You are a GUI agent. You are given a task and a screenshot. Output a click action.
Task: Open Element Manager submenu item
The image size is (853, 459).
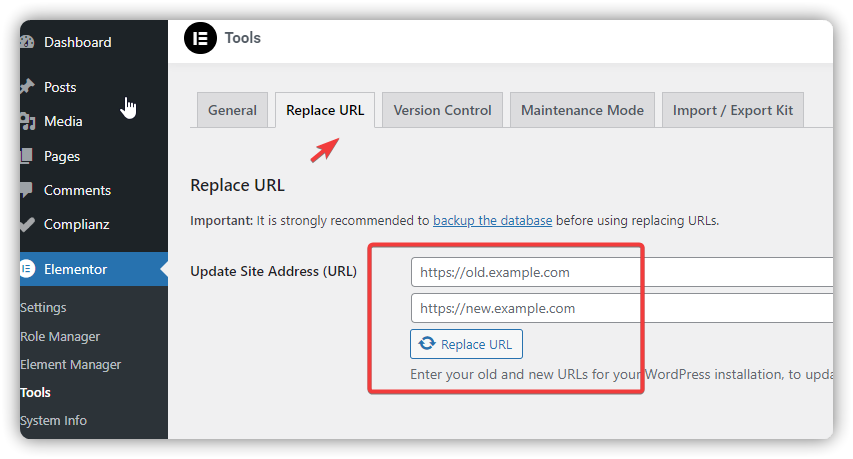(x=71, y=364)
